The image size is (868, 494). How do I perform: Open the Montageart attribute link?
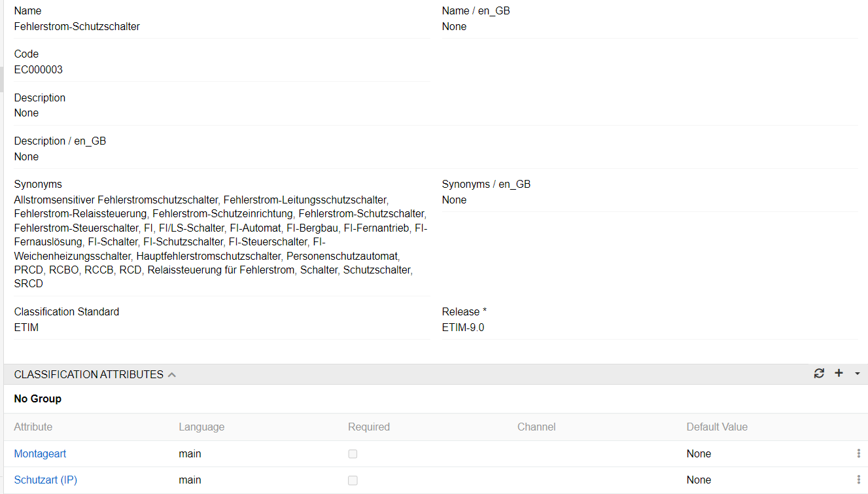point(40,453)
